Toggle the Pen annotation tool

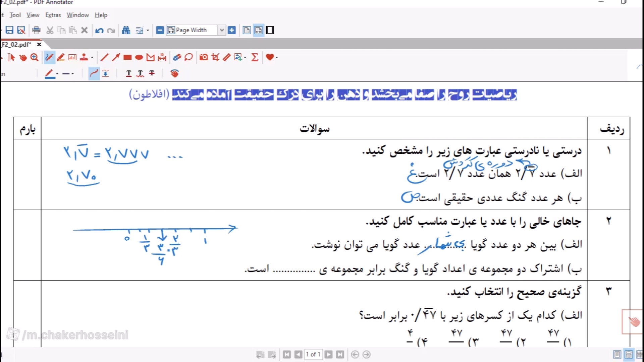coord(49,57)
